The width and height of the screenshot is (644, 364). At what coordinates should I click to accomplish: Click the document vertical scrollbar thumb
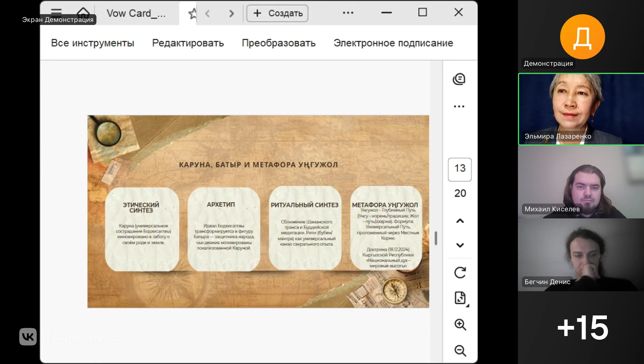click(436, 238)
